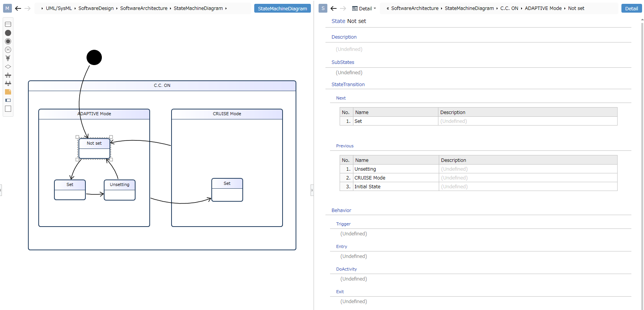Screen dimensions: 644x310
Task: Select the Set state inside ADAPTIVE Mode
Action: coord(70,190)
